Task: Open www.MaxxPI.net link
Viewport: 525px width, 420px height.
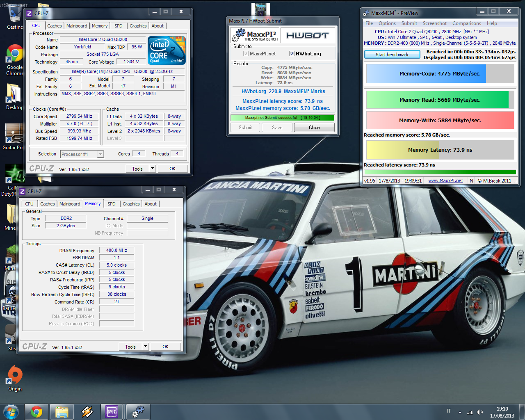Action: [445, 180]
